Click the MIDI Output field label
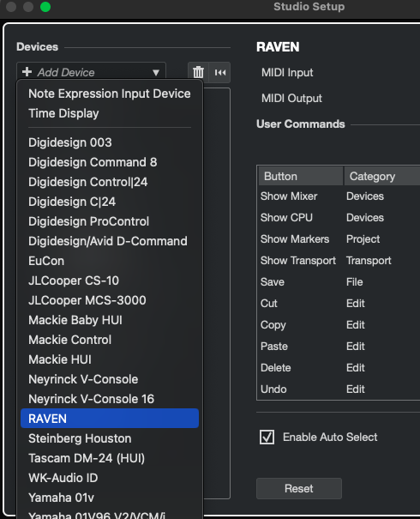Screen dimensions: 420x519 click(x=291, y=99)
